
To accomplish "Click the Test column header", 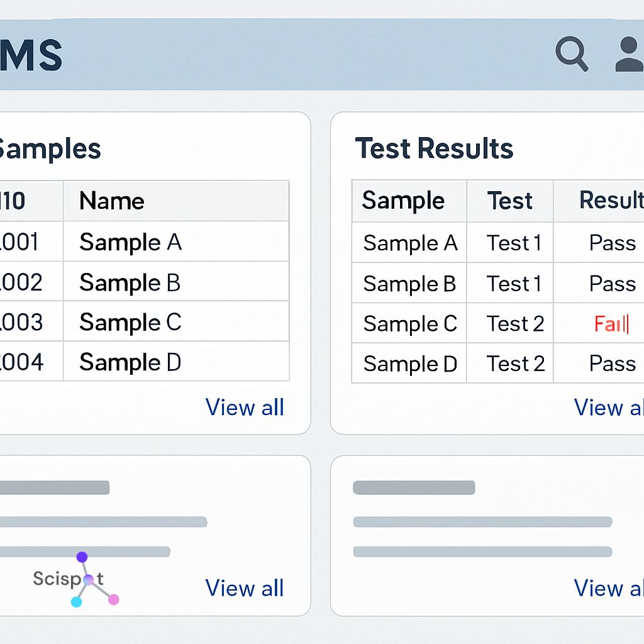I will coord(509,201).
